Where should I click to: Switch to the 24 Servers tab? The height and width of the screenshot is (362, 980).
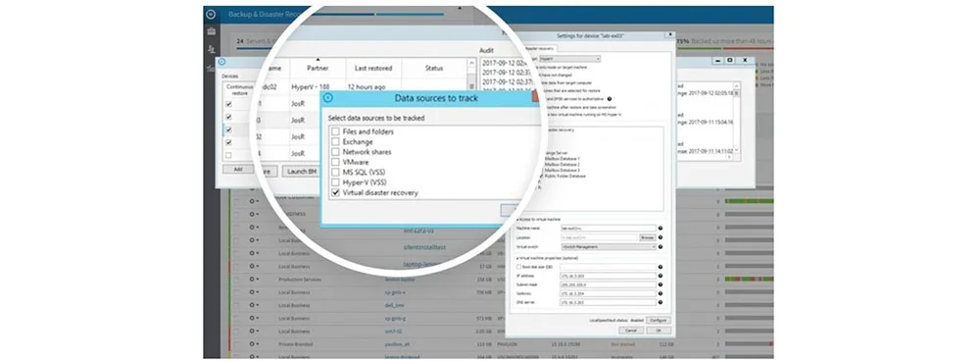pyautogui.click(x=256, y=41)
